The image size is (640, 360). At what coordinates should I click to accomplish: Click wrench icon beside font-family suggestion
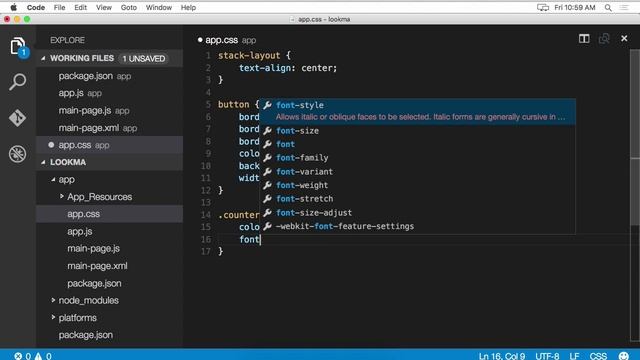click(267, 158)
